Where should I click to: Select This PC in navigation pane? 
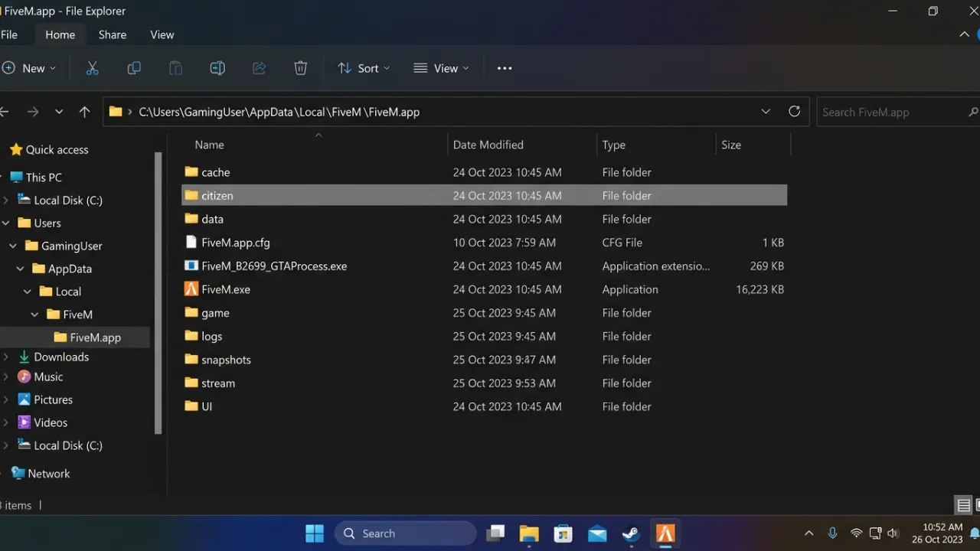pos(35,177)
